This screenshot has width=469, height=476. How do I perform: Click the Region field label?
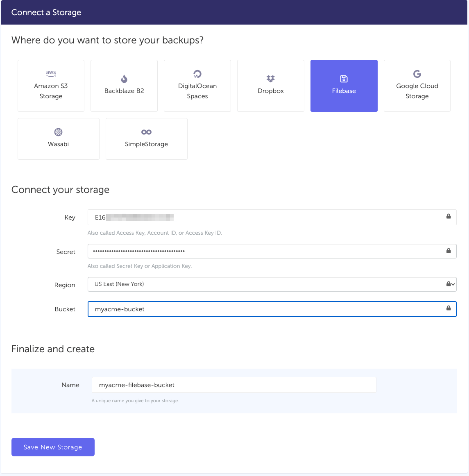pos(65,285)
